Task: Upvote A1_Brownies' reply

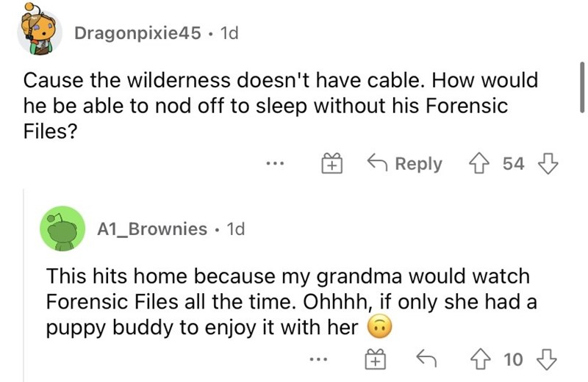Action: [481, 359]
